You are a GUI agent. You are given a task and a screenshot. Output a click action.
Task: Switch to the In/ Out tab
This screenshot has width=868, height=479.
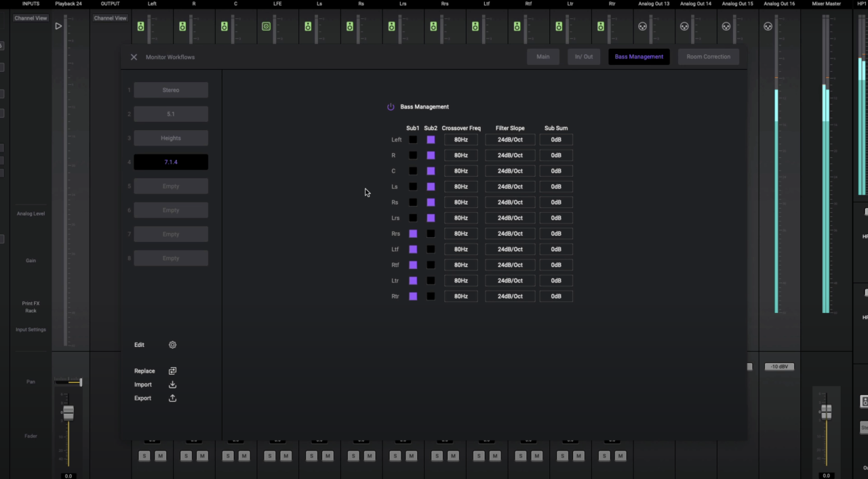(584, 57)
